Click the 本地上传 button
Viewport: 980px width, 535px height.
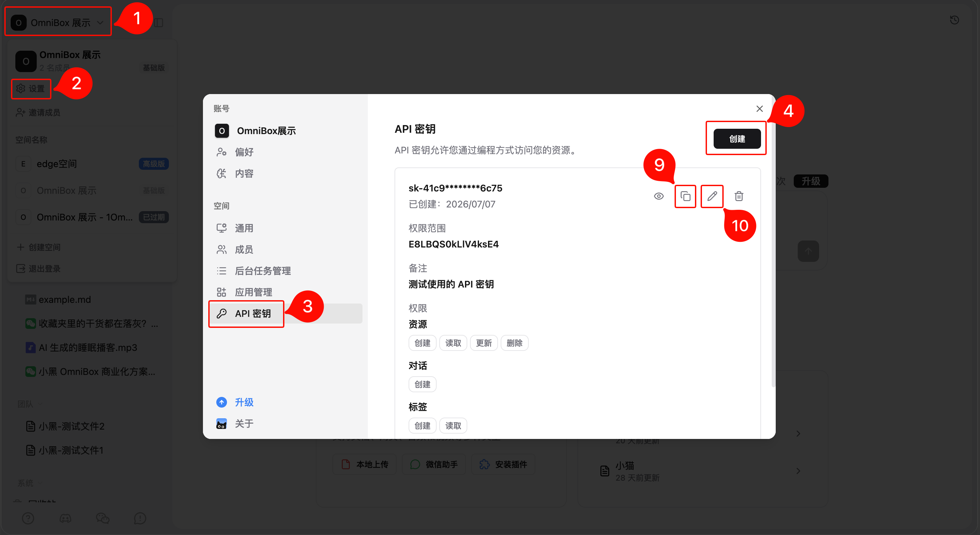364,464
